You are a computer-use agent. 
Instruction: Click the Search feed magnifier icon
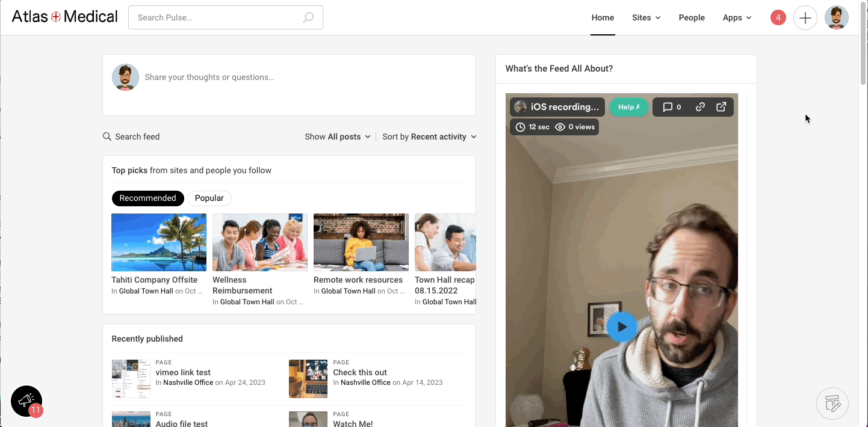[x=107, y=137]
